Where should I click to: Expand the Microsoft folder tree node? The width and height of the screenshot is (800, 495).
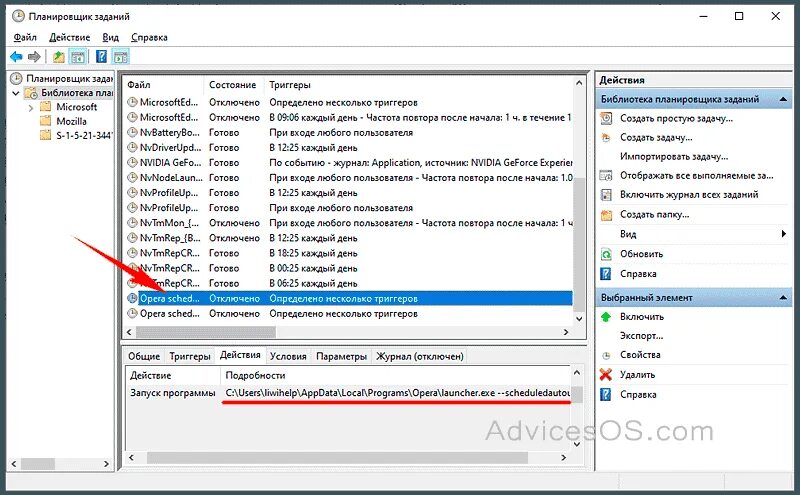[31, 108]
